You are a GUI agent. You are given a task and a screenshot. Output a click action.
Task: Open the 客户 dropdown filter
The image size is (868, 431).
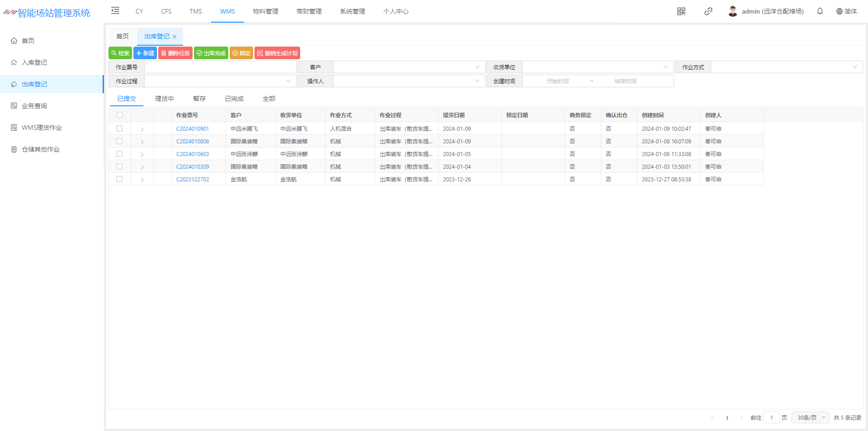pos(409,67)
